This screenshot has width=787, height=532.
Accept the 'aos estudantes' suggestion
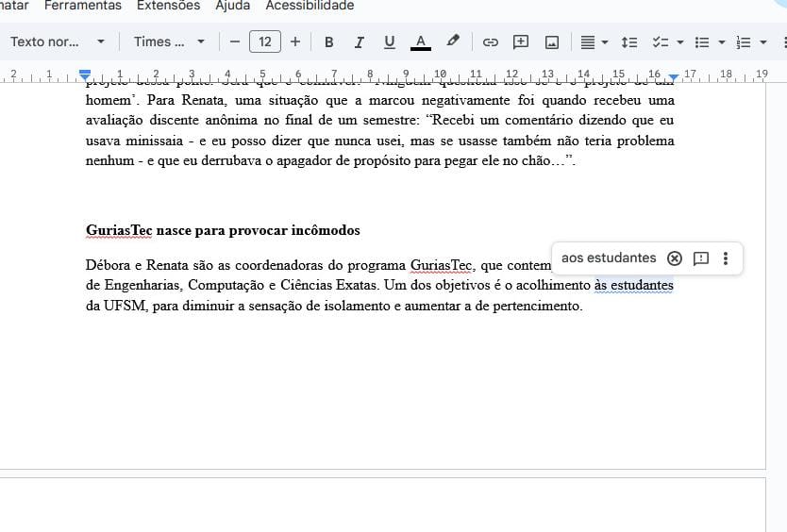point(609,258)
